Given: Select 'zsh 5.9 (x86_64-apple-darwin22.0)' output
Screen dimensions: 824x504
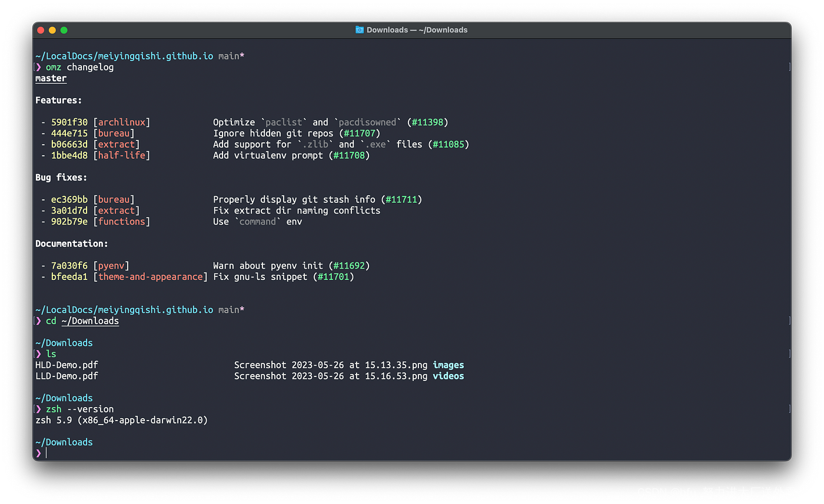Looking at the screenshot, I should 122,420.
